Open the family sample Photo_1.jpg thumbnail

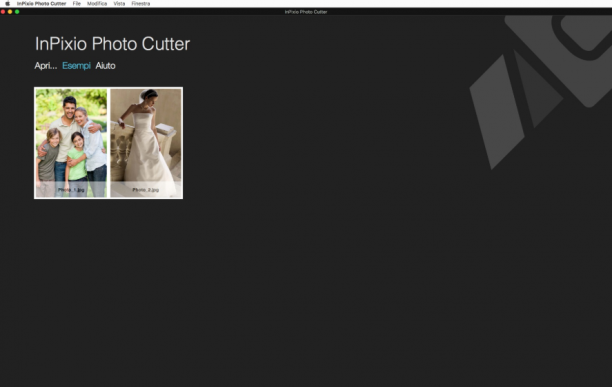coord(71,143)
